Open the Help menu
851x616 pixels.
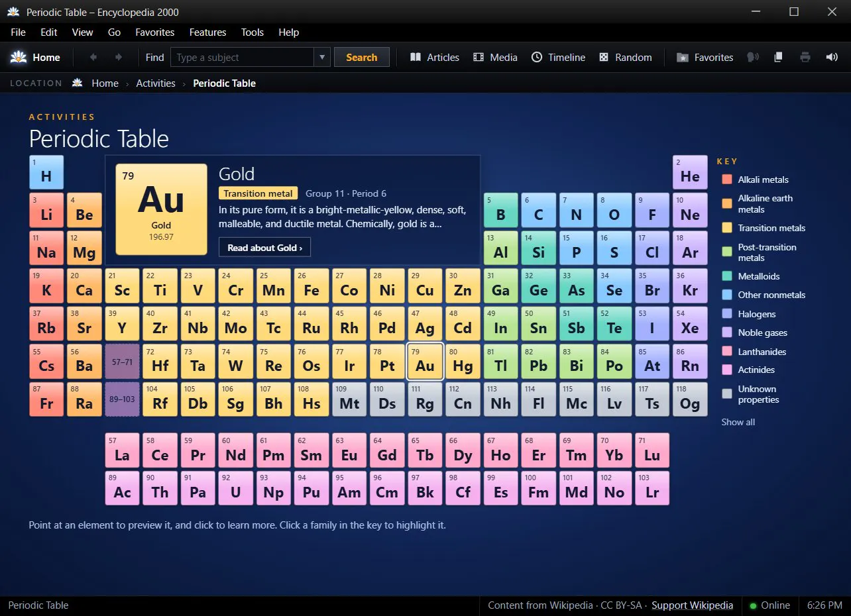pyautogui.click(x=289, y=32)
